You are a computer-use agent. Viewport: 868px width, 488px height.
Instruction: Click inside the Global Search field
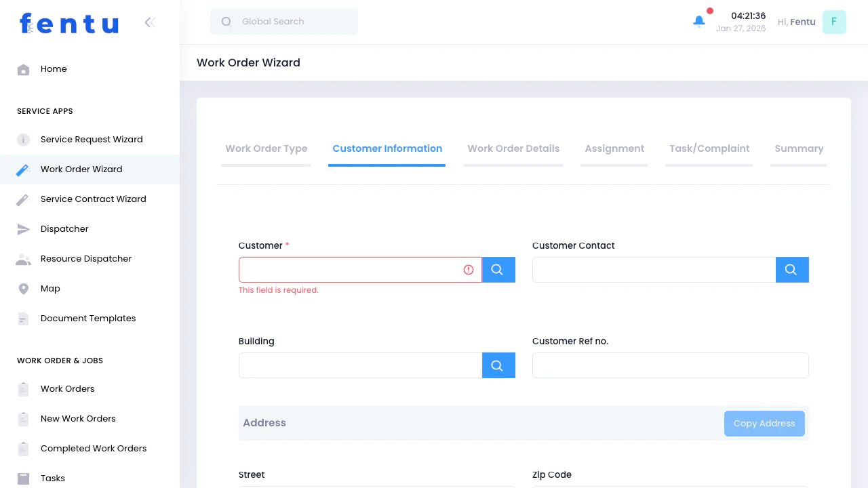(283, 21)
